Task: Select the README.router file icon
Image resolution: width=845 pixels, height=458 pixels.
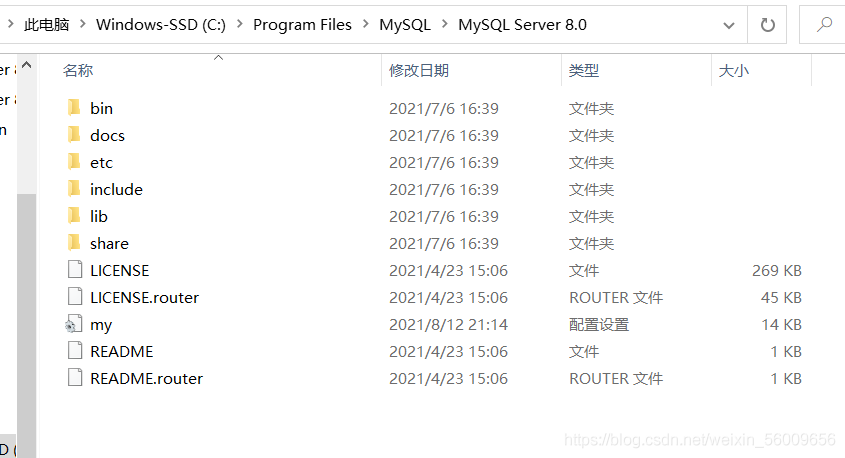Action: pyautogui.click(x=75, y=378)
